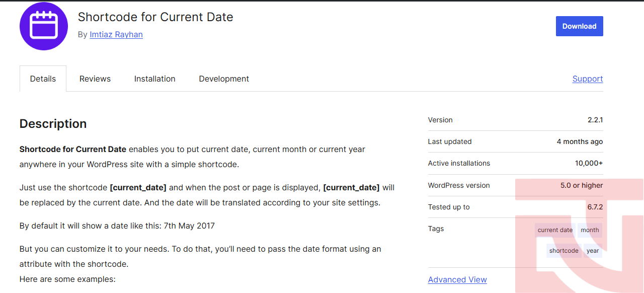Open the Advanced View link
Screen dimensions: 644x293
click(x=457, y=279)
